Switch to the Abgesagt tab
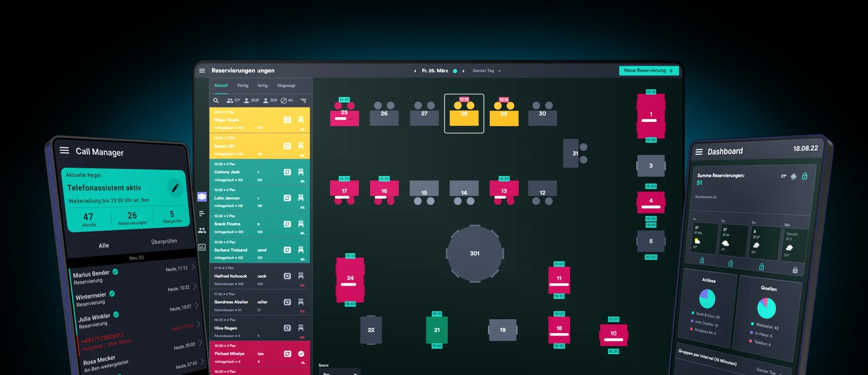Image resolution: width=868 pixels, height=375 pixels. click(286, 86)
